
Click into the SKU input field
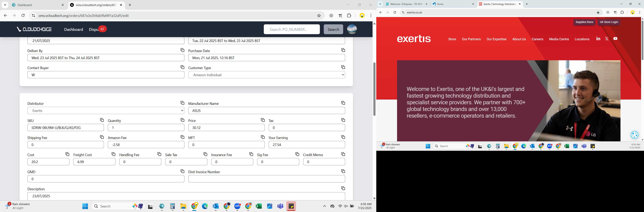click(65, 128)
